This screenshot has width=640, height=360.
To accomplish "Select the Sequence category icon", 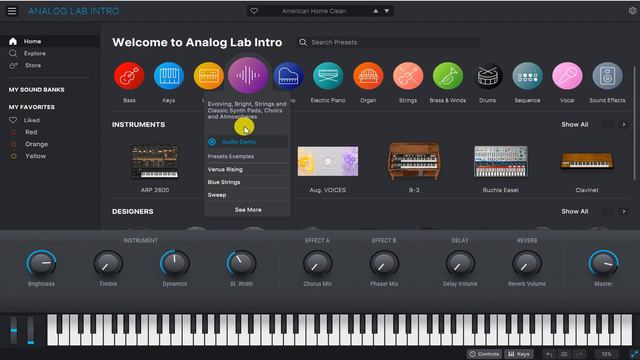I will 527,76.
